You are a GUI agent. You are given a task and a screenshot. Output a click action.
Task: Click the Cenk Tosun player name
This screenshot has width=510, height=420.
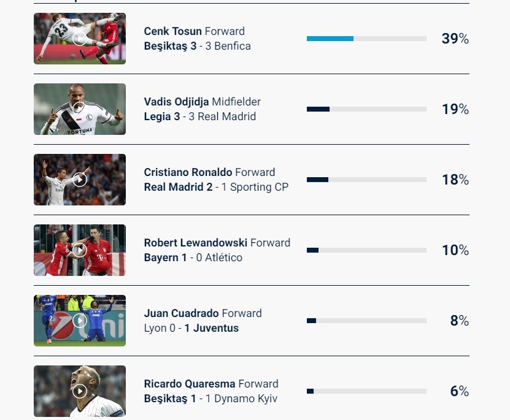click(x=172, y=31)
